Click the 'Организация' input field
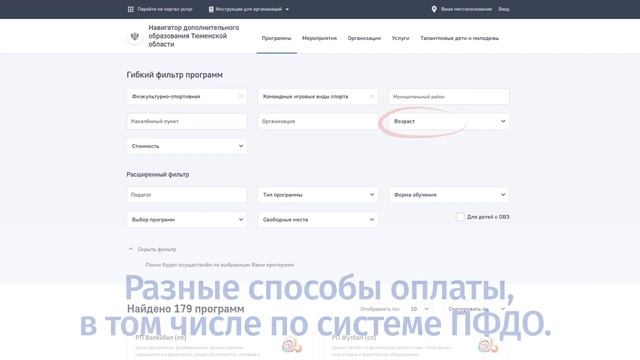 [x=318, y=121]
